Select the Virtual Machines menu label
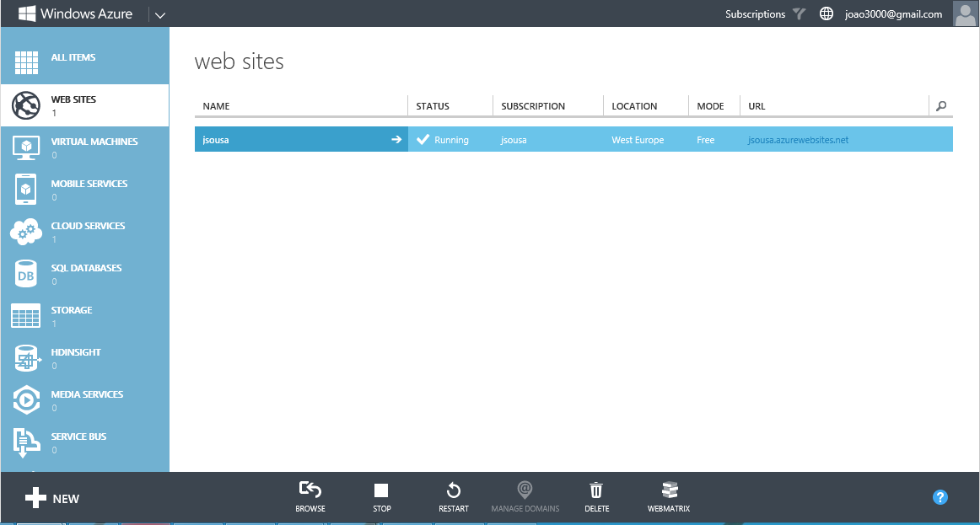Screen dimensions: 980x525 point(94,142)
